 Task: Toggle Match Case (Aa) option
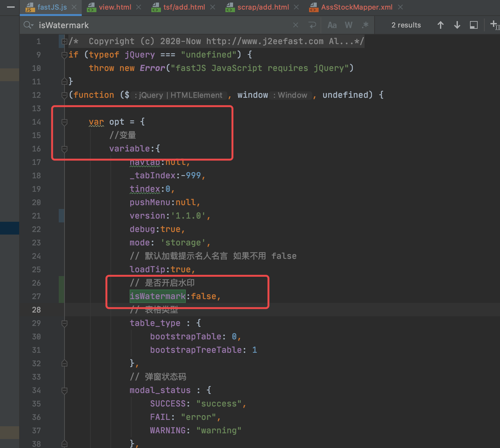click(x=332, y=25)
